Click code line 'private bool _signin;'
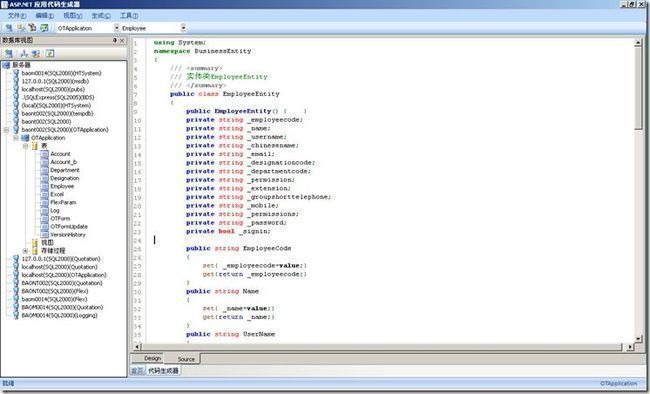This screenshot has height=394, width=650. (x=228, y=231)
